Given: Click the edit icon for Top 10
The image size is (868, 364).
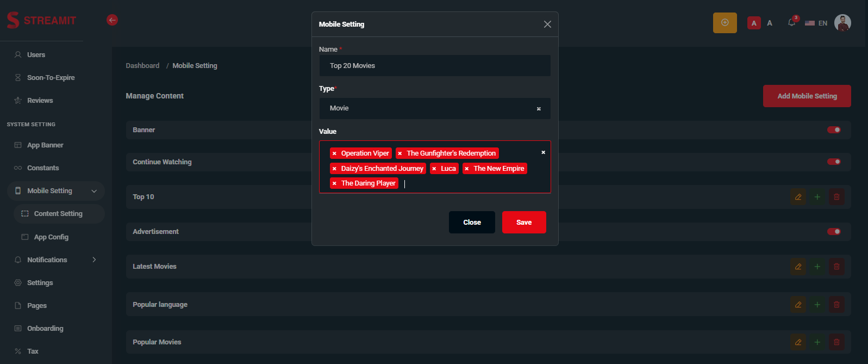Looking at the screenshot, I should 798,197.
